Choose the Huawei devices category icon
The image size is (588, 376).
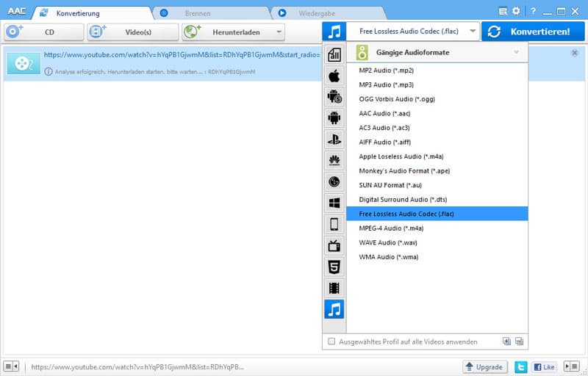coord(334,160)
